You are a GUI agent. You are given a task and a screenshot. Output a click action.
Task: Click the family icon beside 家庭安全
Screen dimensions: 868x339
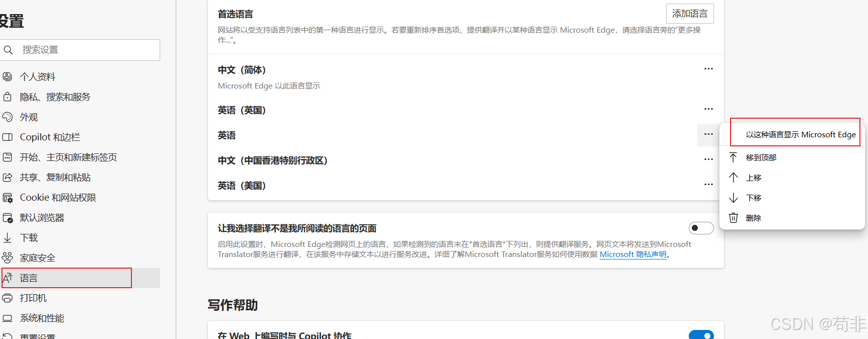pyautogui.click(x=7, y=258)
